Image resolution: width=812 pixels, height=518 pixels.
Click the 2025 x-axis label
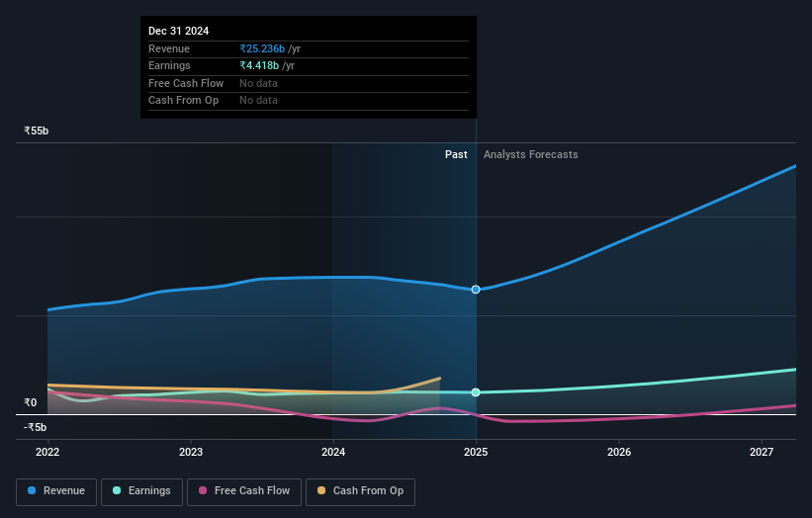click(x=476, y=452)
